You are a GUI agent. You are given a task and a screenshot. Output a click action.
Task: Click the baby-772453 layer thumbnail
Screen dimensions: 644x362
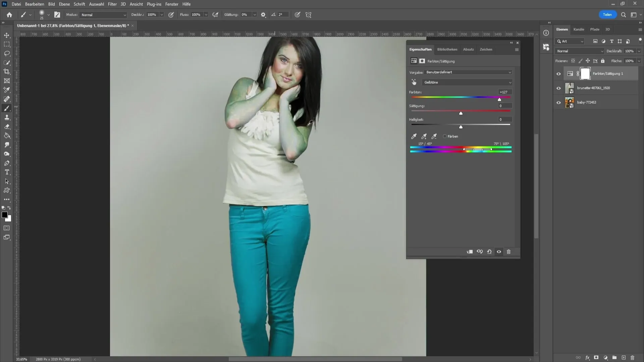pyautogui.click(x=570, y=102)
